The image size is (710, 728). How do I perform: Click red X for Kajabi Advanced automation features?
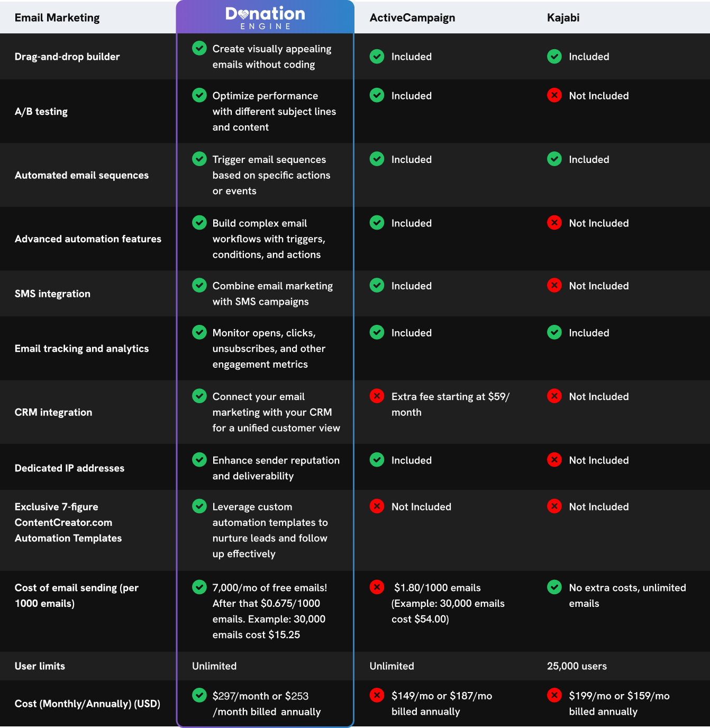pos(554,223)
